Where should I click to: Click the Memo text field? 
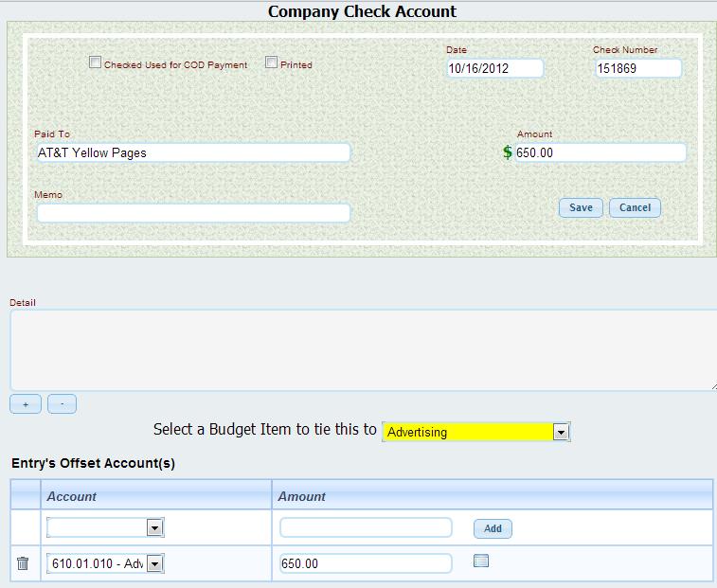coord(193,213)
